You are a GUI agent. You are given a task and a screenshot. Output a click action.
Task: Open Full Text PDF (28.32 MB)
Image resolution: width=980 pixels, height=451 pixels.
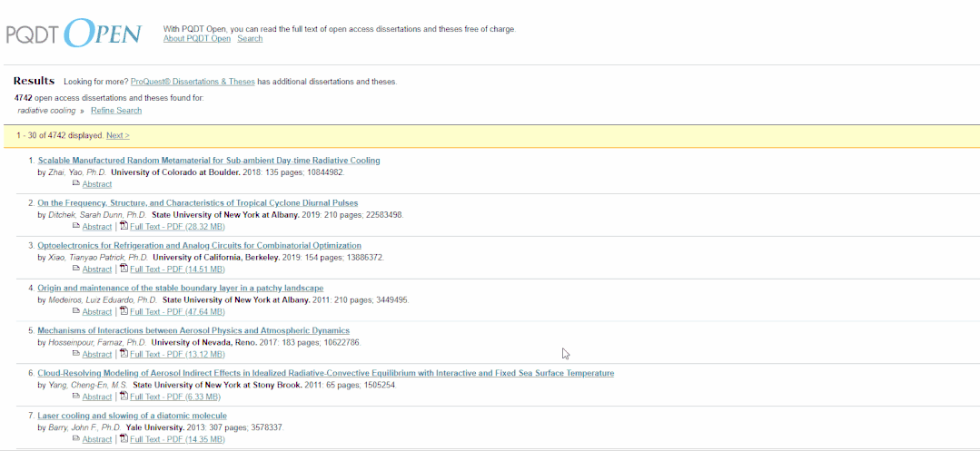click(177, 227)
